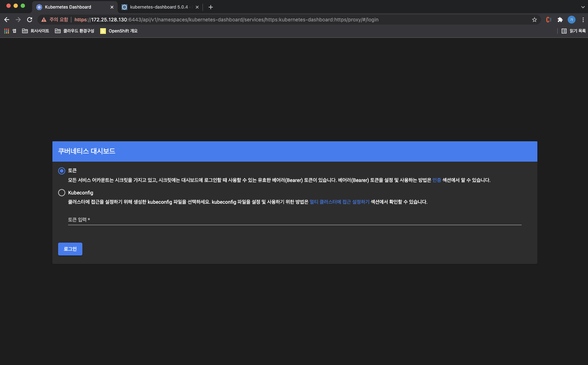
Task: Click the yellow macOS minimize button
Action: tap(16, 6)
